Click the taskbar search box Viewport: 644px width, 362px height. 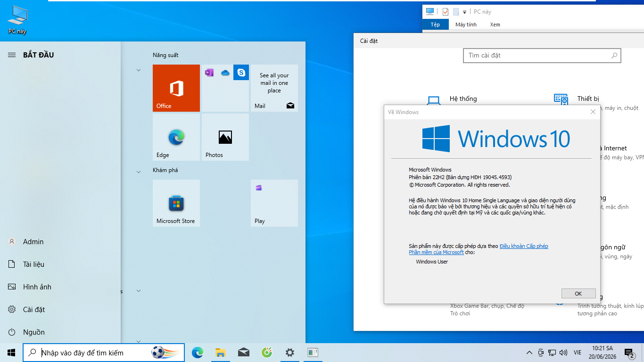click(x=104, y=353)
